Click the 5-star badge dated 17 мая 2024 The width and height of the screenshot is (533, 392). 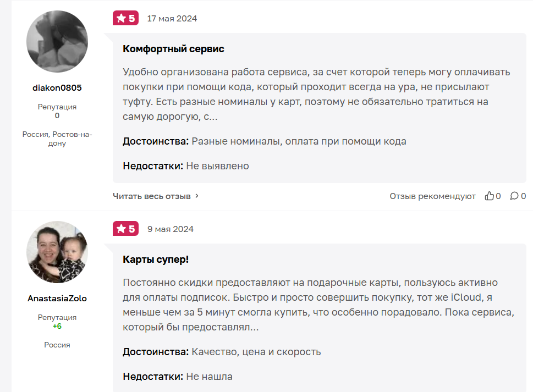(x=125, y=18)
